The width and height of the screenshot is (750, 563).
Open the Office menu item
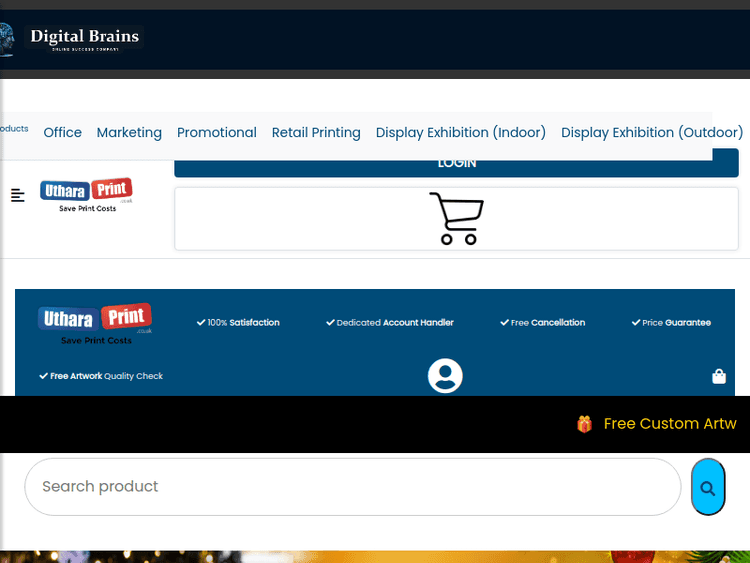[63, 132]
